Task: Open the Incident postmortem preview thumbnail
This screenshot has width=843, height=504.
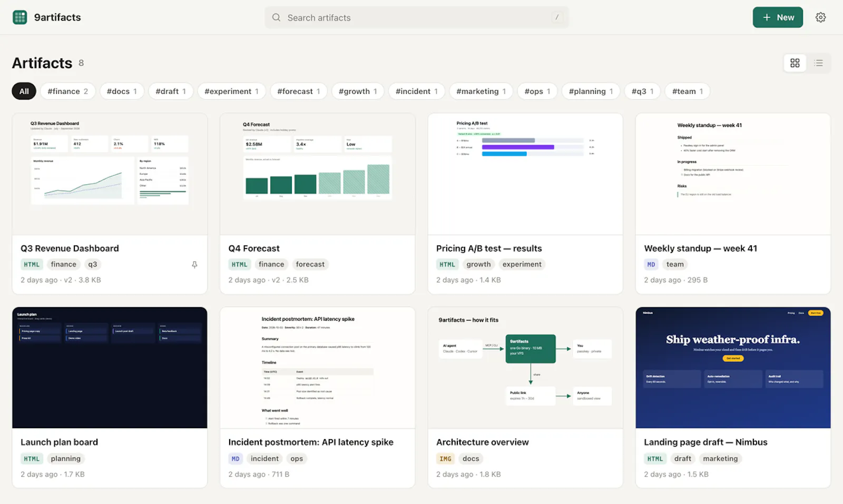Action: click(x=318, y=368)
